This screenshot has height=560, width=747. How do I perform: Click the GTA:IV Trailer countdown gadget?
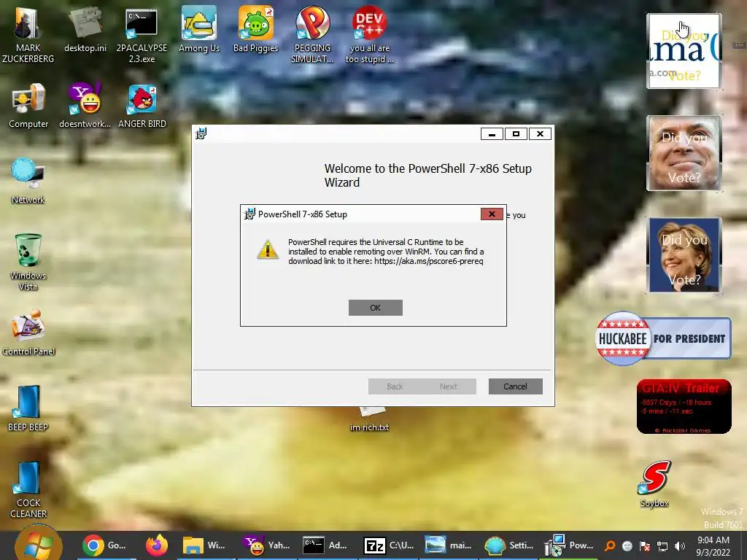[x=684, y=407]
